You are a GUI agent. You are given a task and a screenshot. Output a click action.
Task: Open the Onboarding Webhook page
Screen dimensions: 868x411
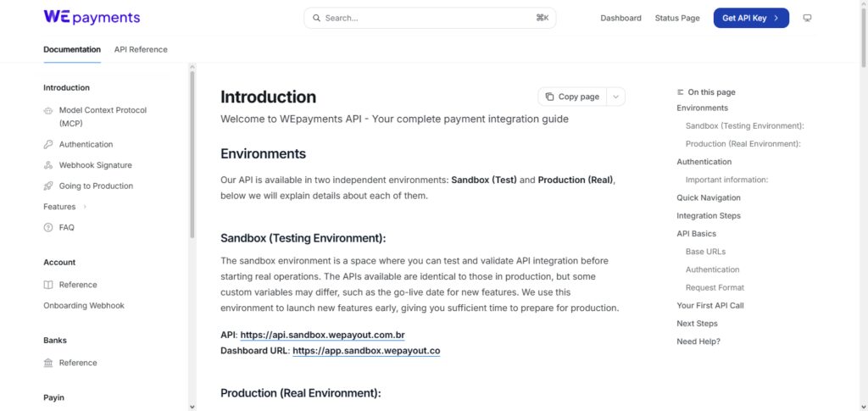[x=84, y=305]
